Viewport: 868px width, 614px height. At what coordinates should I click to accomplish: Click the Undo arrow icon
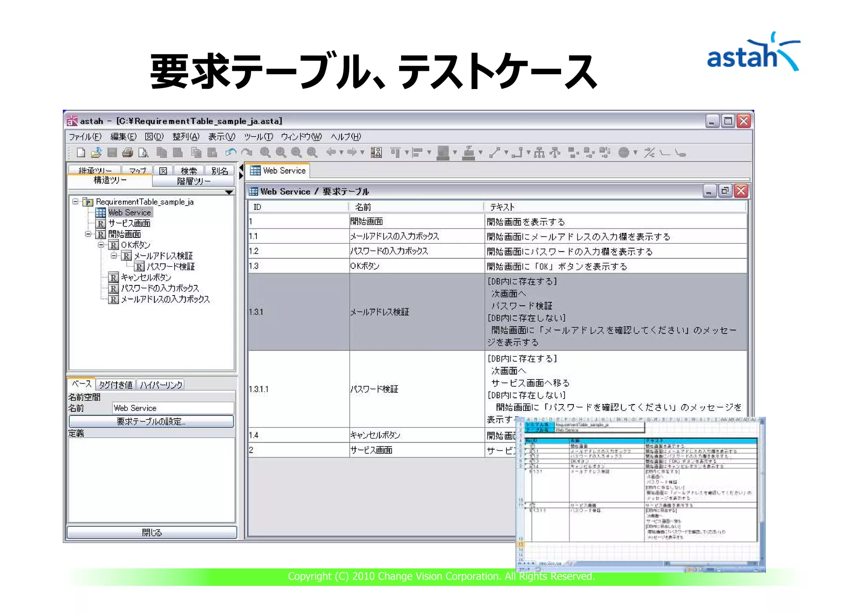point(231,152)
